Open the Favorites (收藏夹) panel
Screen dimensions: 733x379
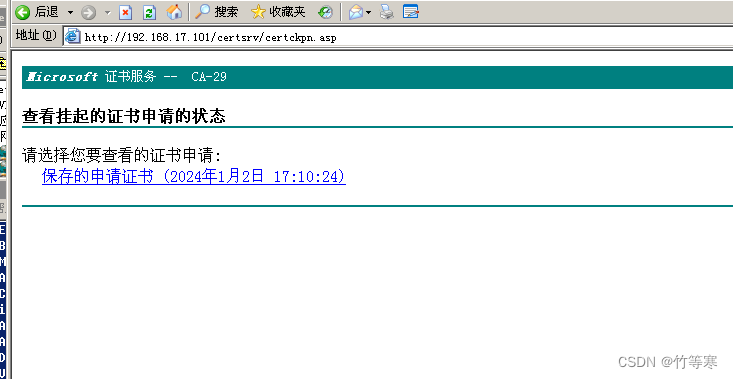click(278, 12)
